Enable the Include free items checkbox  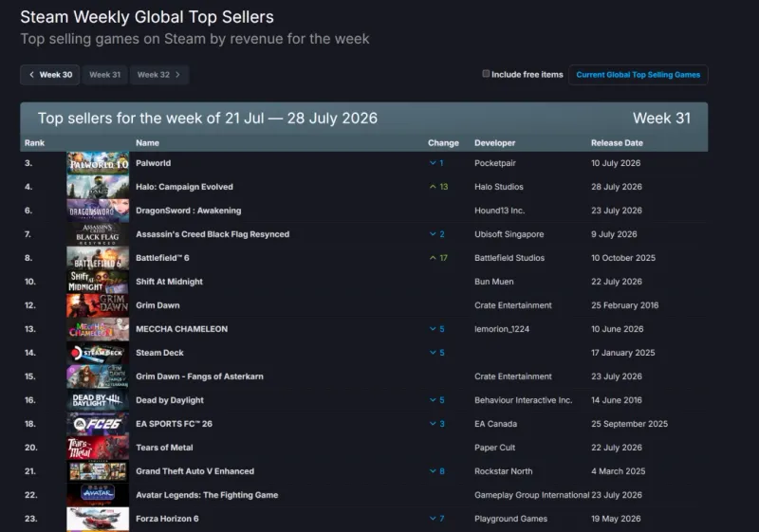click(486, 74)
